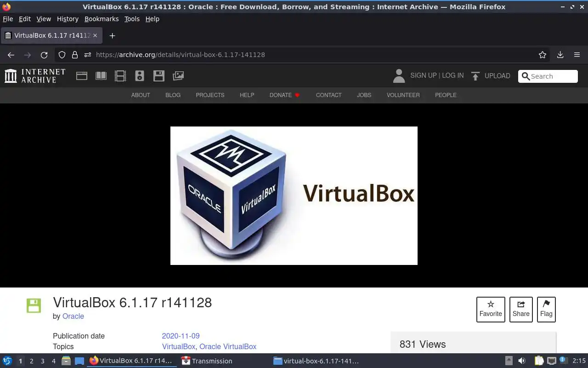Open the taskbar start menu icon
Screen dimensions: 588x368
click(x=7, y=361)
